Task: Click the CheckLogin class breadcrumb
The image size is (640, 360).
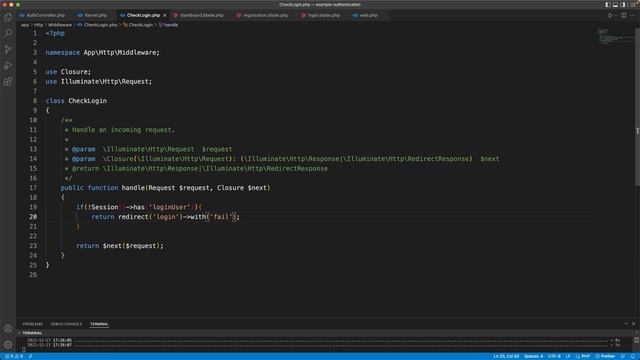Action: 138,25
